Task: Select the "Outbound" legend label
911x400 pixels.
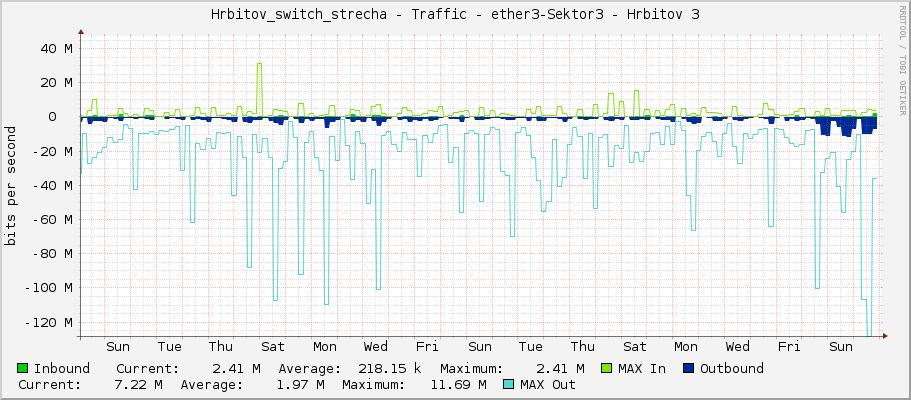Action: click(731, 369)
